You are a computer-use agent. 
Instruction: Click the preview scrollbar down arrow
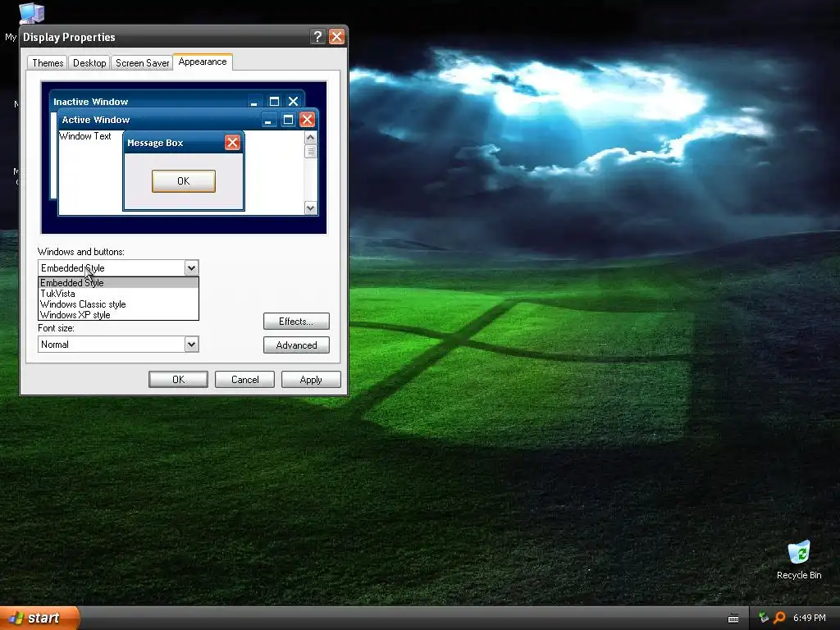pos(310,208)
